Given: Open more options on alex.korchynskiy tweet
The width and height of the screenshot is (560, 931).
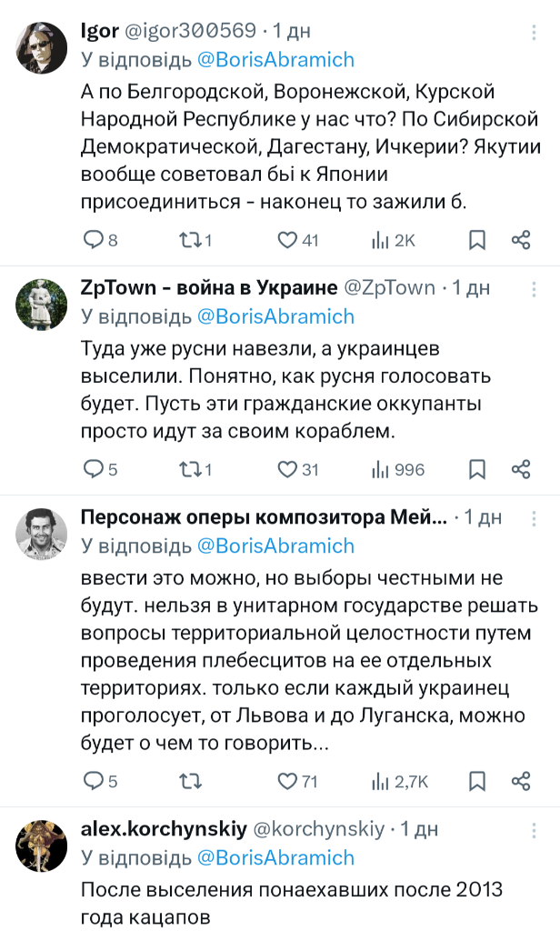Looking at the screenshot, I should tap(533, 830).
